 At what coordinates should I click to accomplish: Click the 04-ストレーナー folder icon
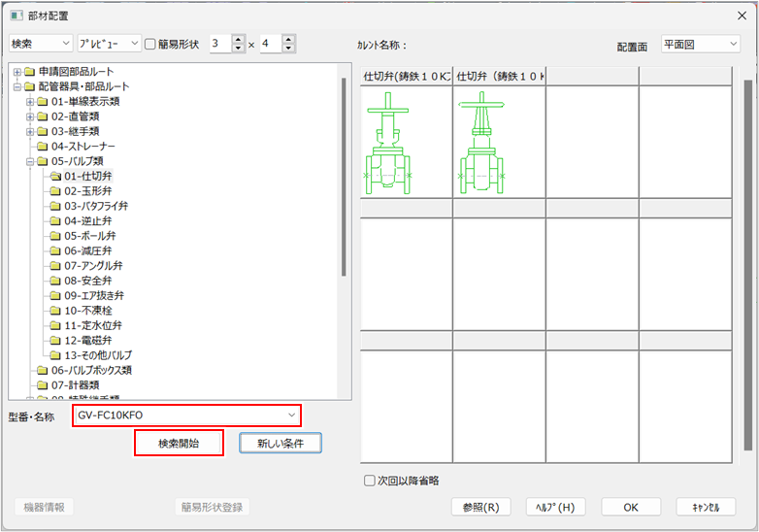click(43, 146)
